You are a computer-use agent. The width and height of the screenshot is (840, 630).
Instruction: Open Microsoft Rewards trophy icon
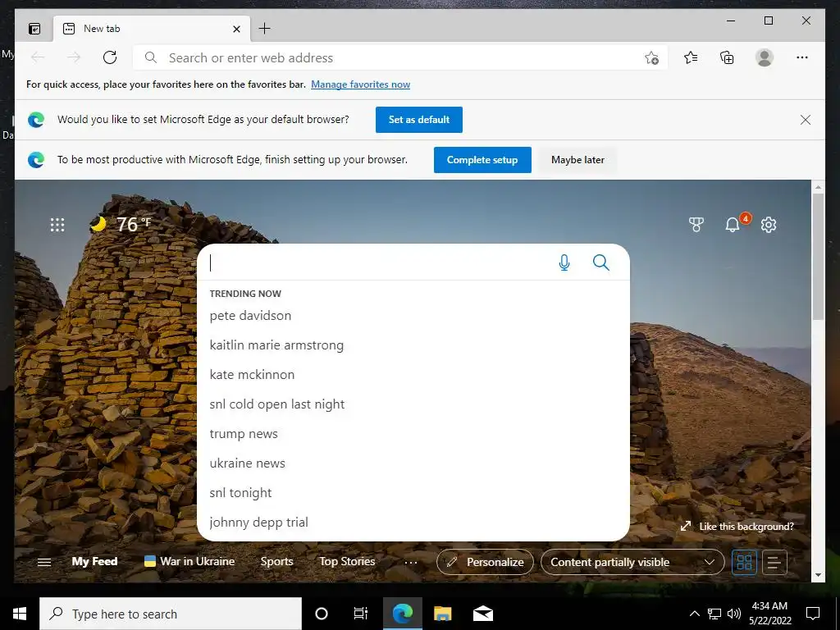point(696,225)
